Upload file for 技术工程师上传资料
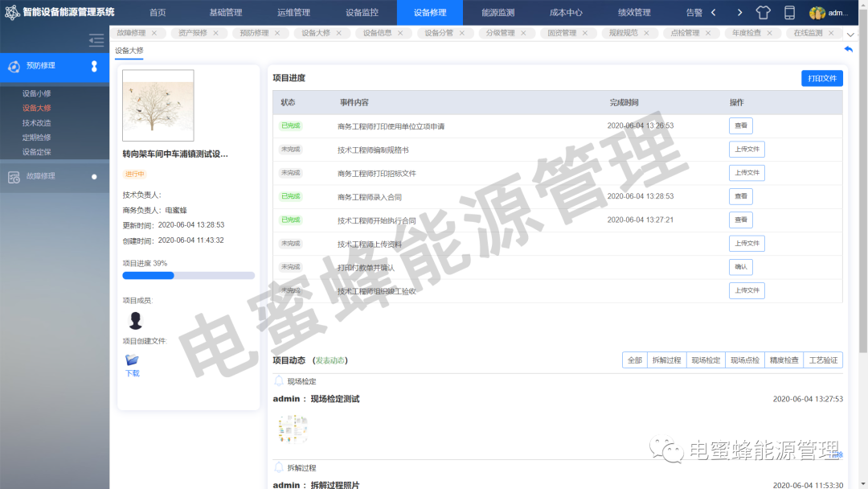 747,244
